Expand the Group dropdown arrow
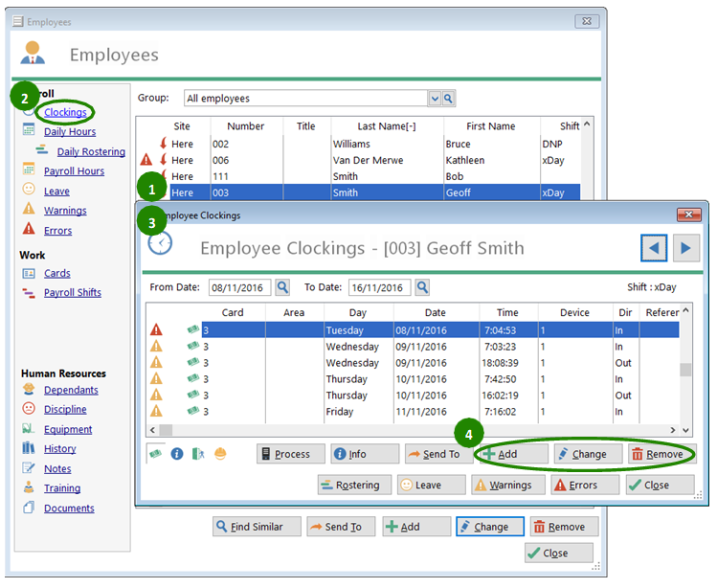717x588 pixels. [x=435, y=99]
